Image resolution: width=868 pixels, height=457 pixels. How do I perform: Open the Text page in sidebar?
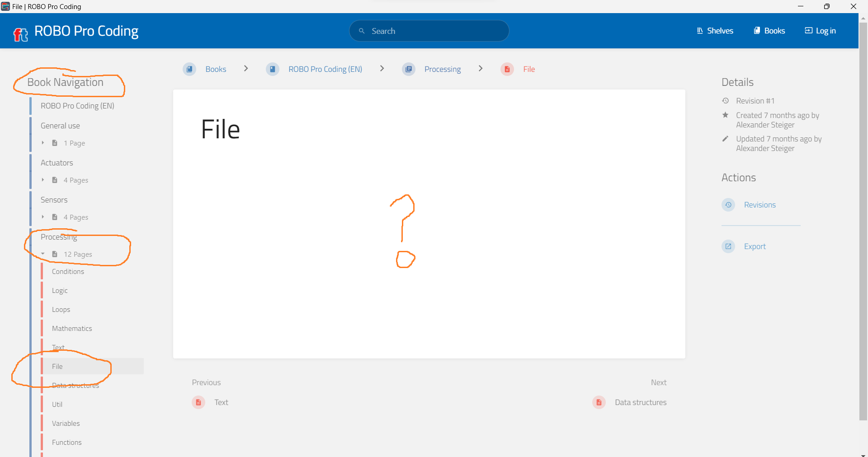(58, 348)
